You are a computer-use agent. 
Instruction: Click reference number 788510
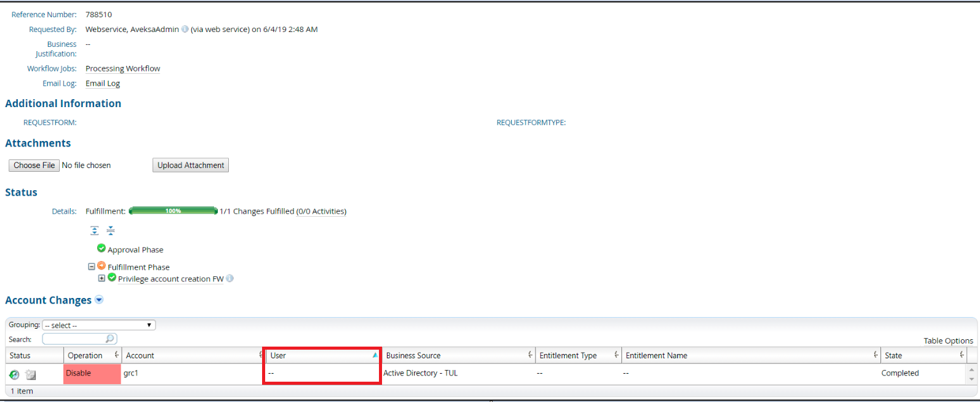(x=98, y=14)
